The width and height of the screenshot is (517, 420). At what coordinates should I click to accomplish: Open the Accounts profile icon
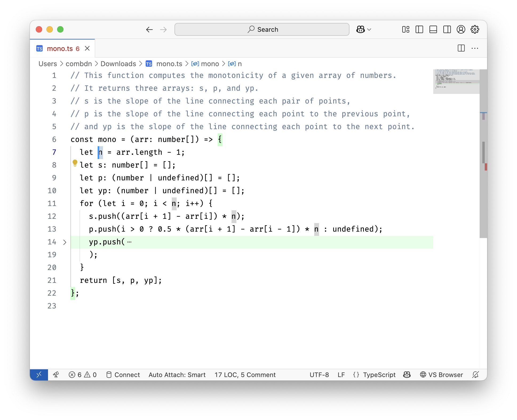point(461,29)
